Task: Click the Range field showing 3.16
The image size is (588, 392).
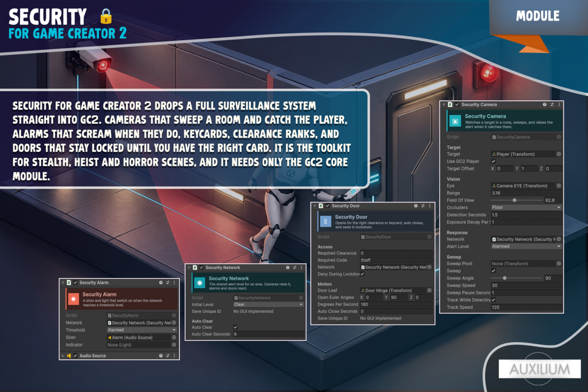Action: pyautogui.click(x=526, y=193)
